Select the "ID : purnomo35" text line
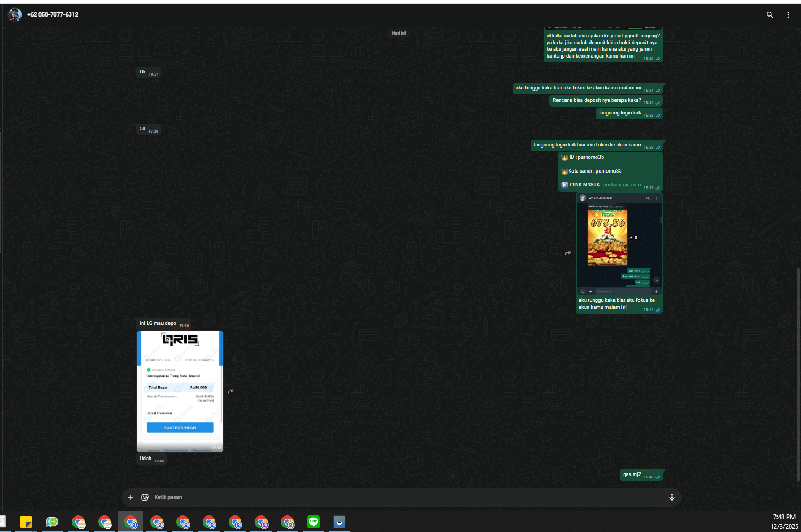Image resolution: width=801 pixels, height=532 pixels. click(586, 157)
